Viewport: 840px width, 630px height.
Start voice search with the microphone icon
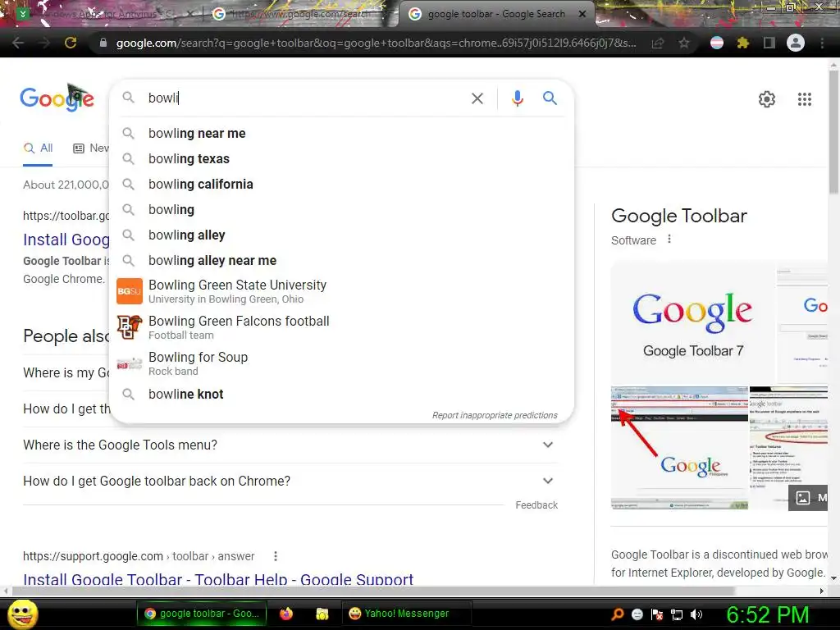tap(517, 98)
